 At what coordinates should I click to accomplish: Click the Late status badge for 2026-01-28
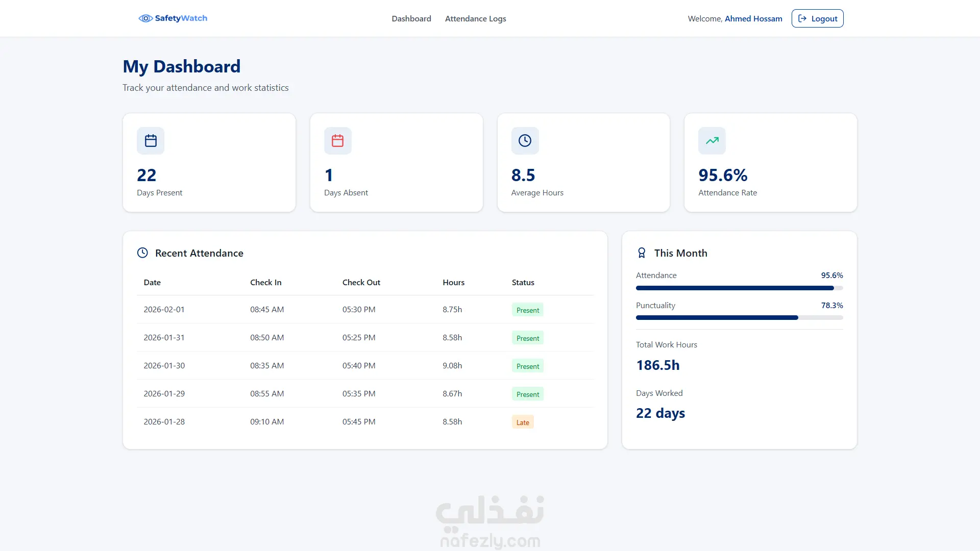(x=523, y=422)
